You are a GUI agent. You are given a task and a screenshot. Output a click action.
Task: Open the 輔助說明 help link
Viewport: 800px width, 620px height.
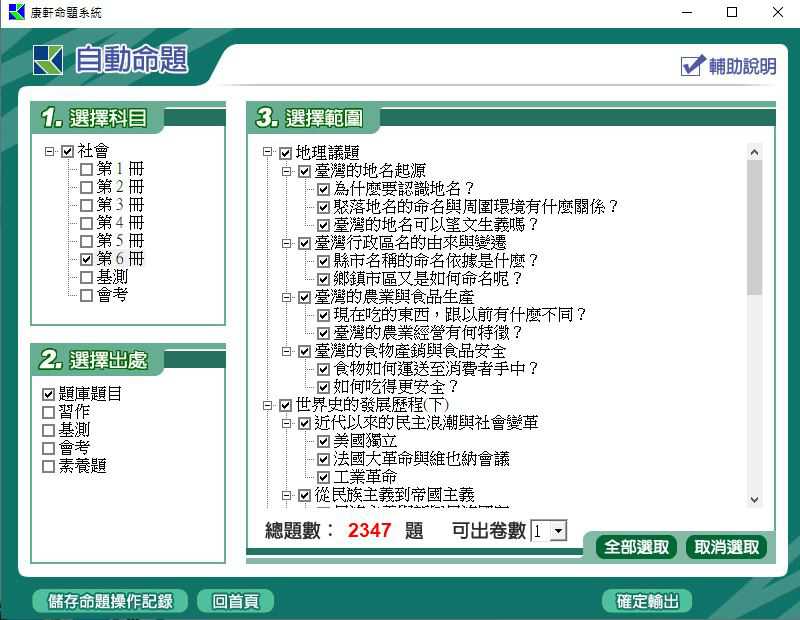(x=729, y=66)
